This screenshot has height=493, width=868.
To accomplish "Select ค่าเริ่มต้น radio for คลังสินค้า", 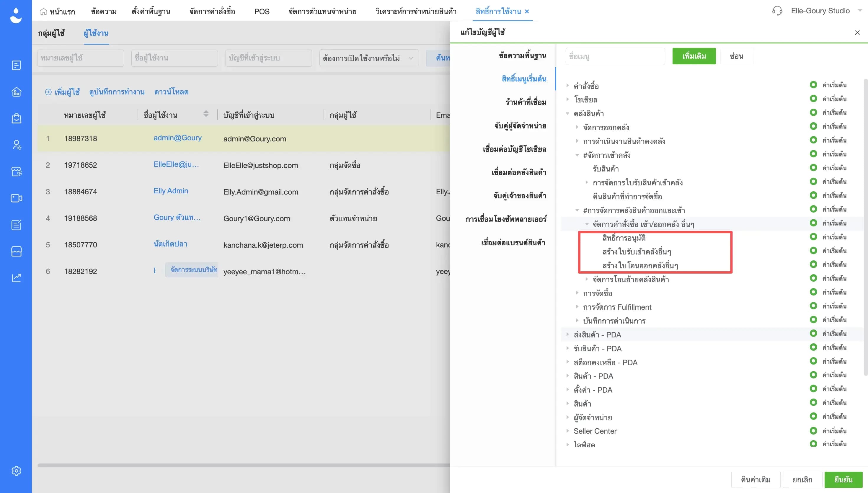I will (813, 112).
